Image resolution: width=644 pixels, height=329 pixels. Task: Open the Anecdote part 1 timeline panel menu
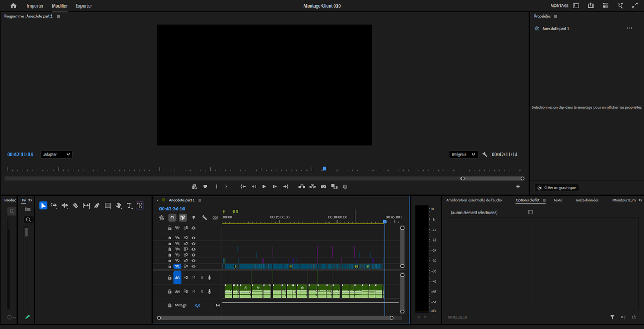(x=200, y=200)
